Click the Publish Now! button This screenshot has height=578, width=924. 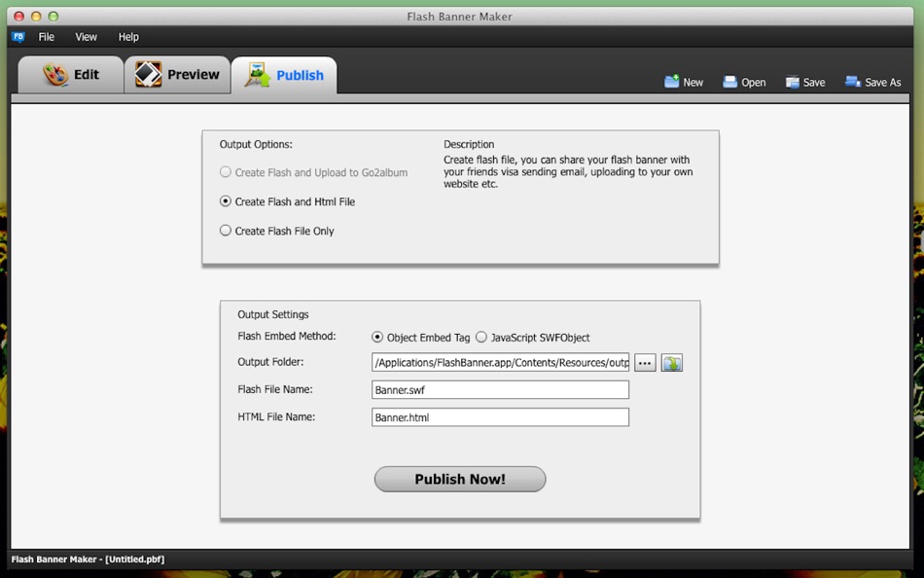point(460,479)
